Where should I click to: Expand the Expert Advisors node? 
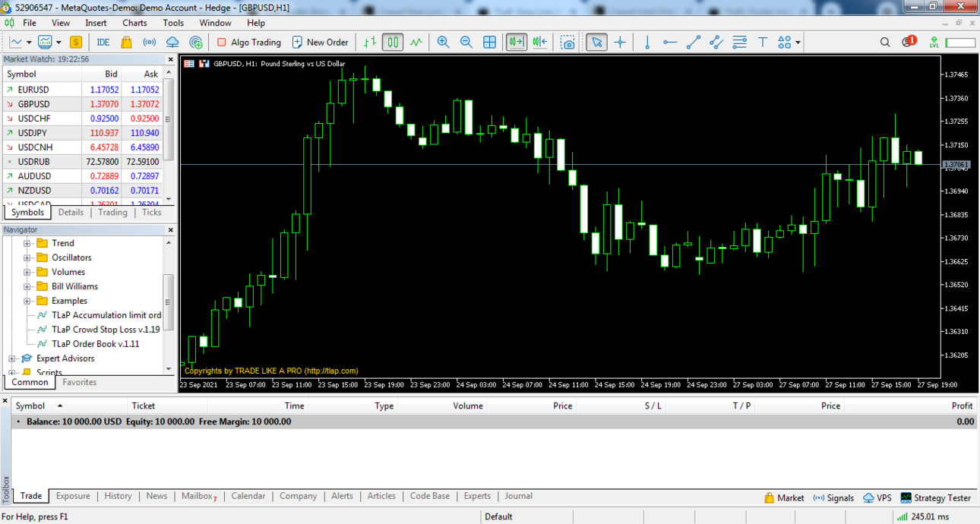12,359
